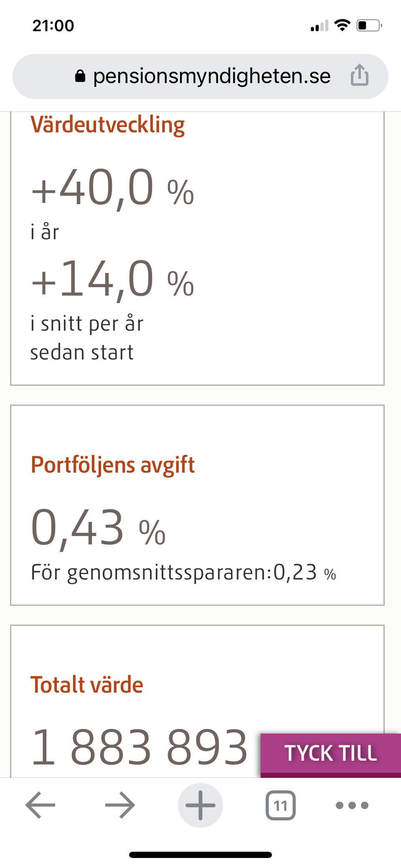Open a new tab with the plus button

[x=200, y=805]
